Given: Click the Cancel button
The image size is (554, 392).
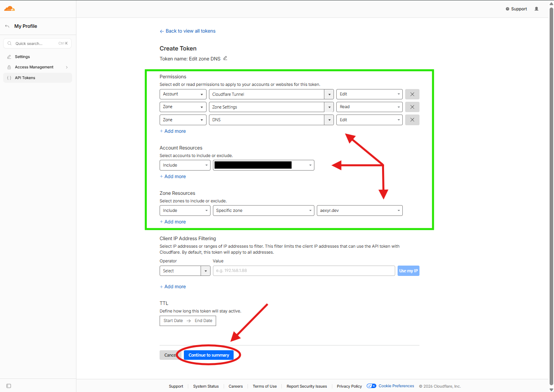Looking at the screenshot, I should click(x=170, y=355).
